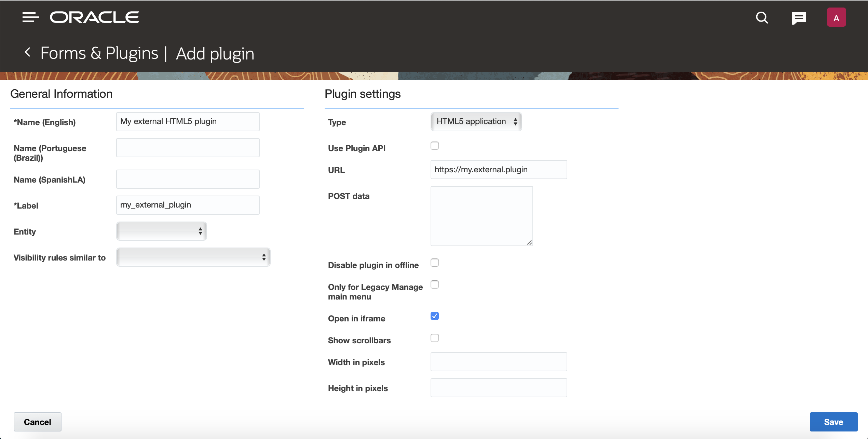Click the search magnifier icon
Image resolution: width=868 pixels, height=439 pixels.
pos(762,18)
